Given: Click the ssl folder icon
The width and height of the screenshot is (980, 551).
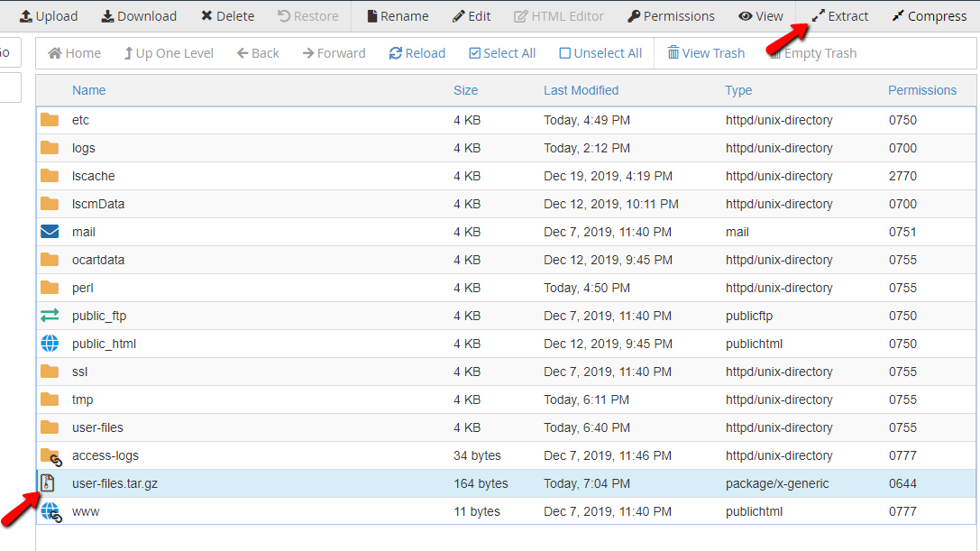Looking at the screenshot, I should [x=50, y=372].
